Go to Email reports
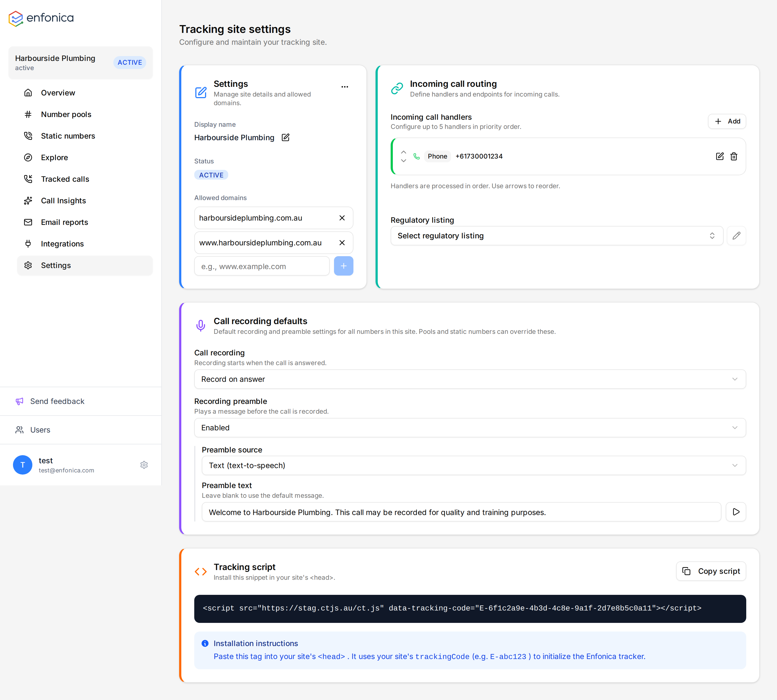 pos(85,222)
